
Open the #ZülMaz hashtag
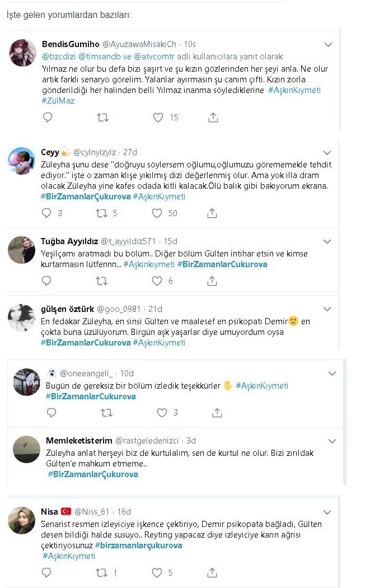[x=58, y=100]
